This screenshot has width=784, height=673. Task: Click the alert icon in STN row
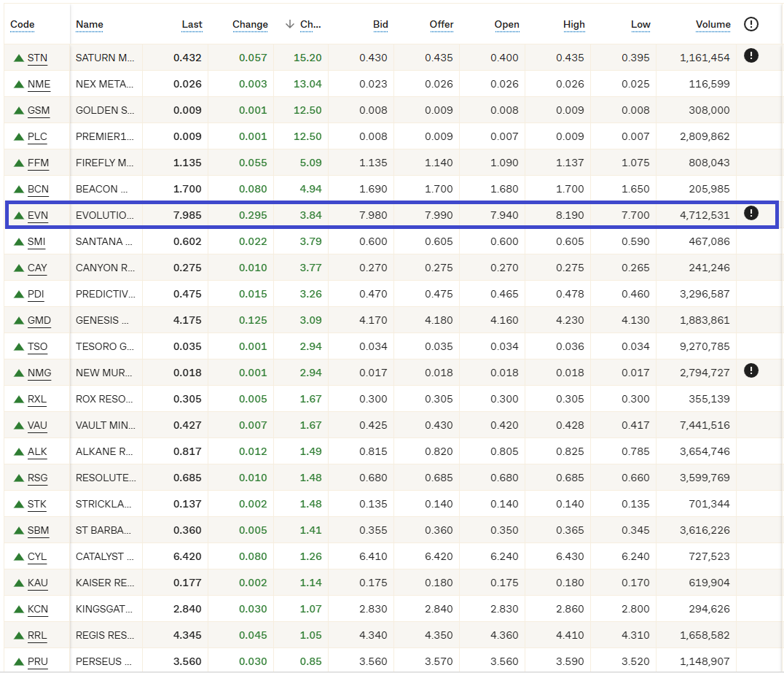click(x=751, y=55)
